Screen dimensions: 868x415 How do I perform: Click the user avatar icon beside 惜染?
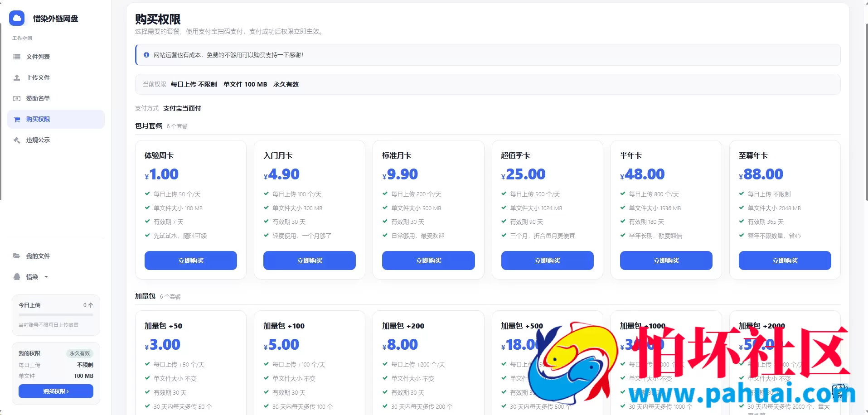tap(17, 277)
